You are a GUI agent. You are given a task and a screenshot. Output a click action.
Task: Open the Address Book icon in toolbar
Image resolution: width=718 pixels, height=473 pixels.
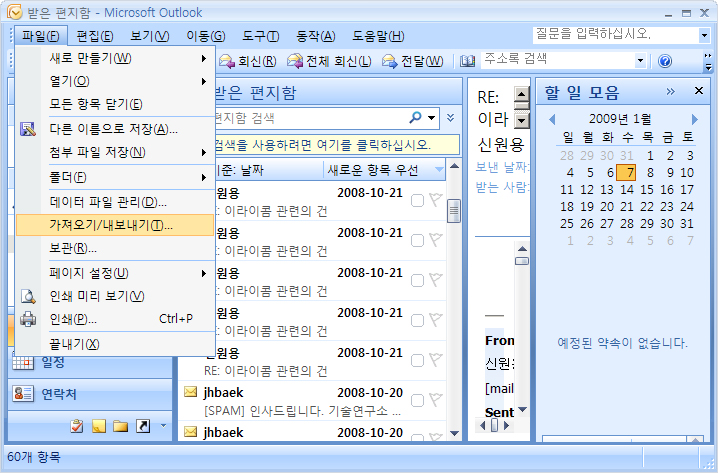467,61
